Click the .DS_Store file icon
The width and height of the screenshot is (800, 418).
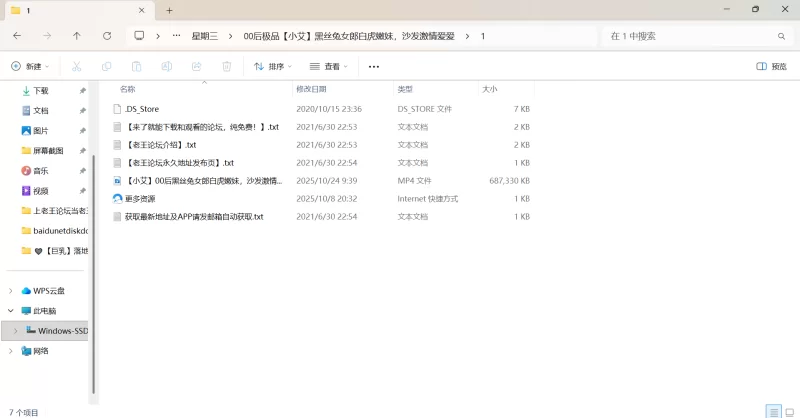click(x=117, y=109)
